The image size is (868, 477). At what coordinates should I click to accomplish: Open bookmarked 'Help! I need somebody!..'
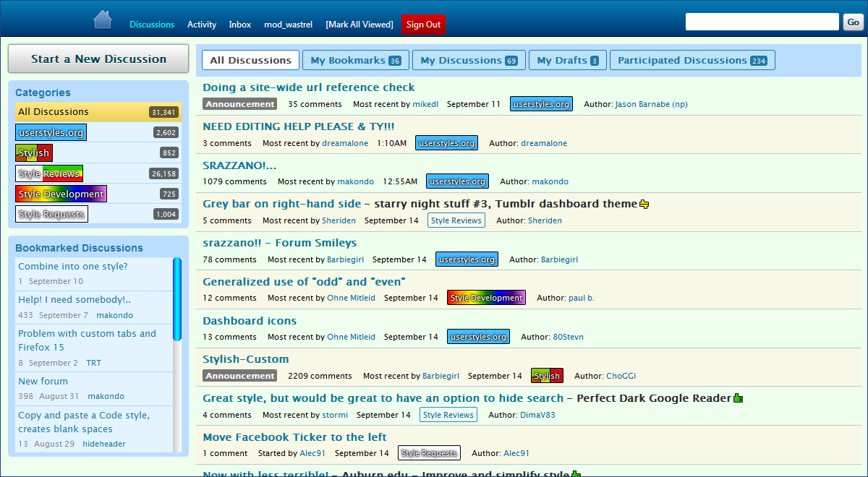click(75, 300)
